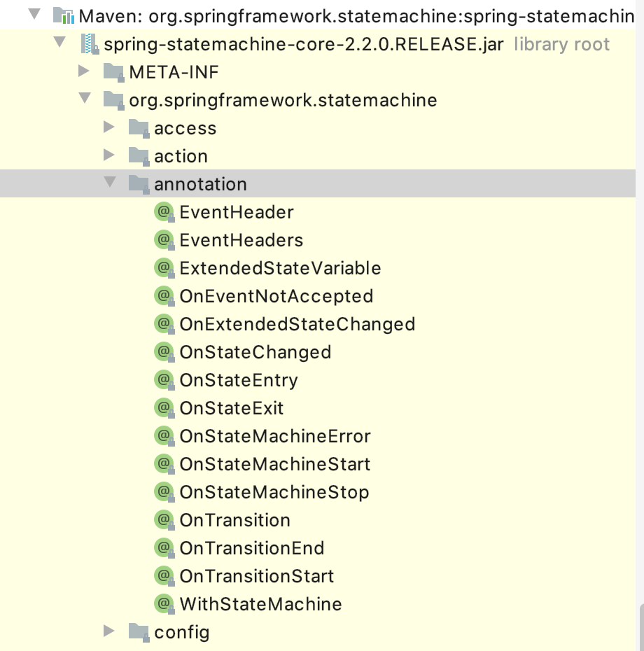Click the config package folder icon

click(139, 632)
